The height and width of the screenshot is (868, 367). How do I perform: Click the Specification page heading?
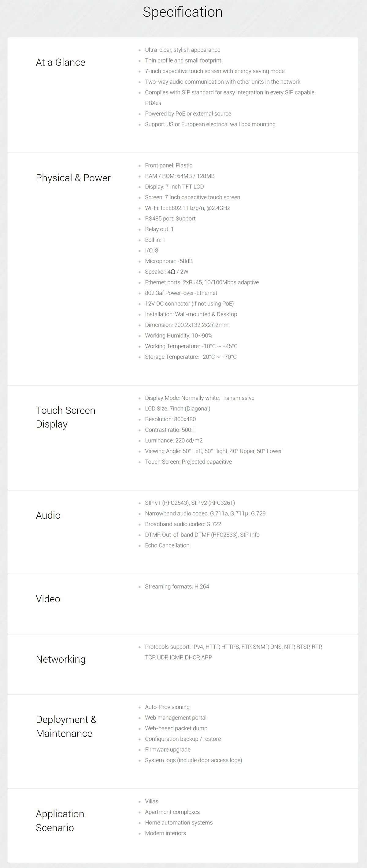pos(183,12)
